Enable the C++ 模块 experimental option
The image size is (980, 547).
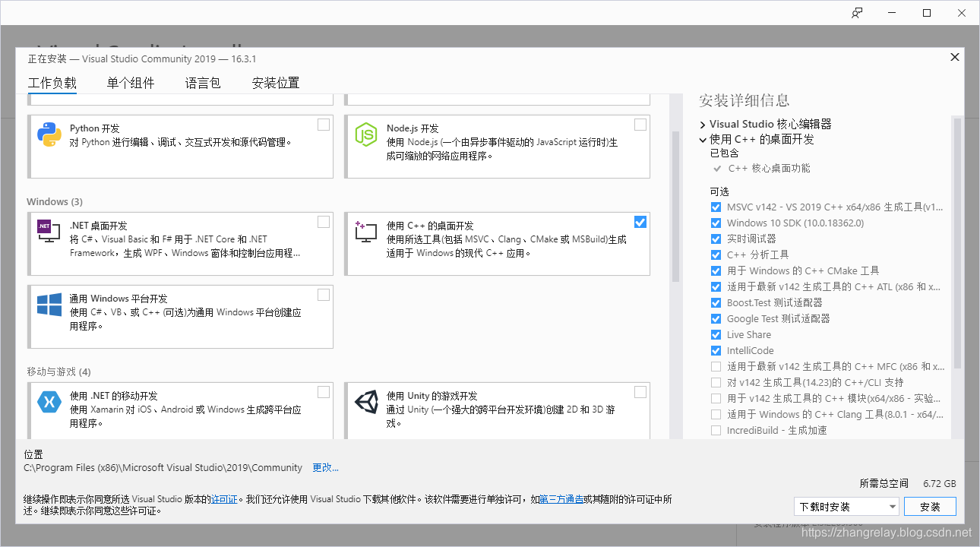tap(716, 398)
